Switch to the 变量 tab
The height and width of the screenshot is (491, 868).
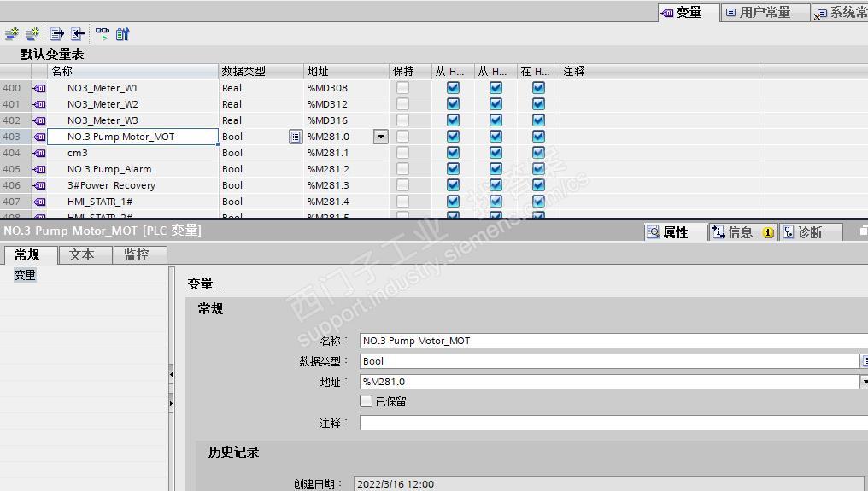tap(688, 12)
